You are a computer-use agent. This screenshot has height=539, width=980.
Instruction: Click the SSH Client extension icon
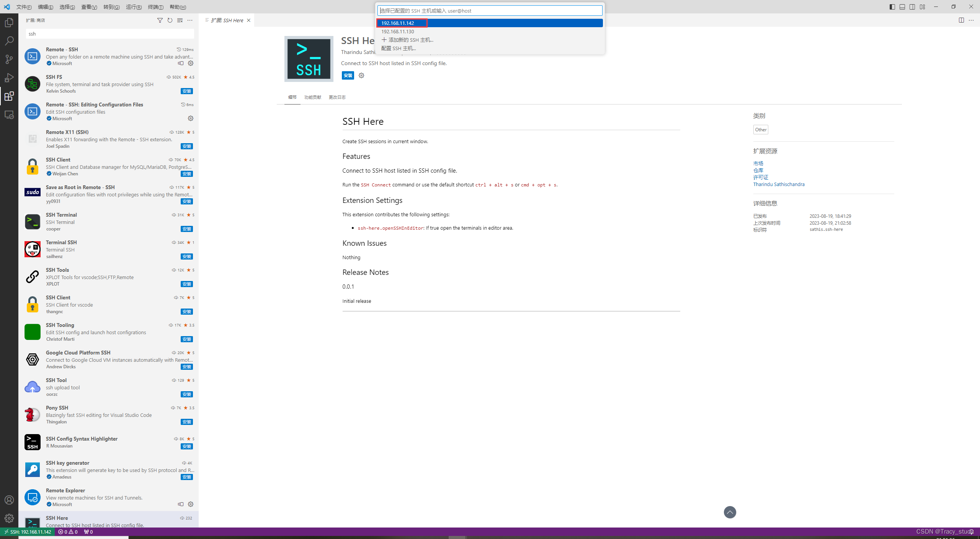pyautogui.click(x=32, y=166)
